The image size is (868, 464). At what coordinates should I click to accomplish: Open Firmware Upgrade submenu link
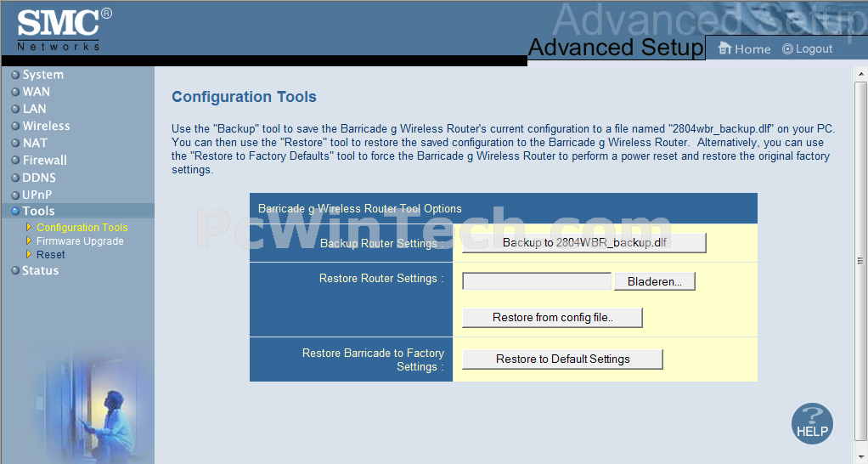pyautogui.click(x=81, y=240)
